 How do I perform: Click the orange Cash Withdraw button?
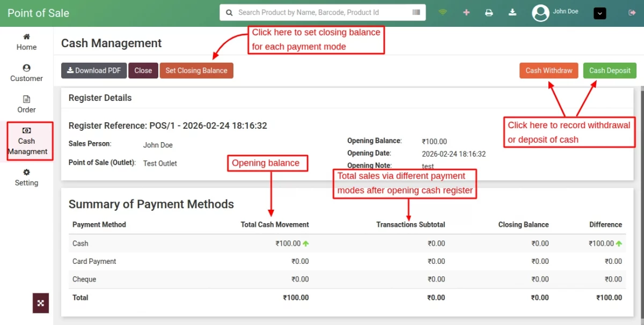(x=548, y=70)
